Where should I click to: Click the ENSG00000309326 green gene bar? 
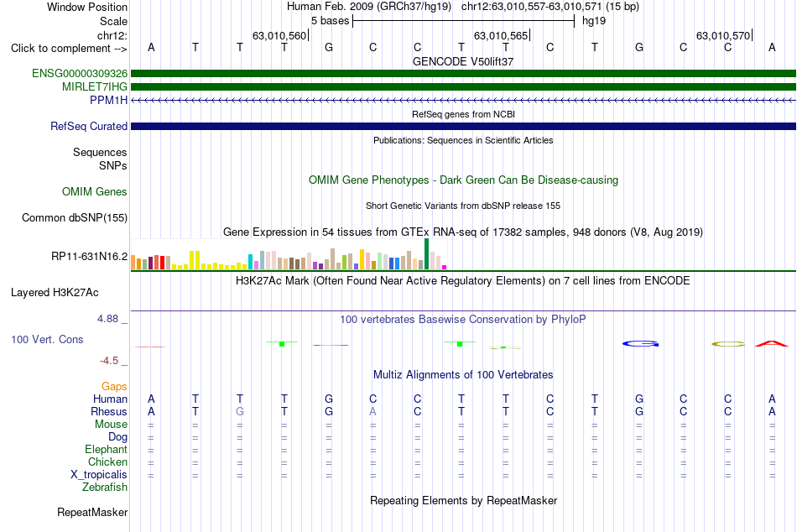point(463,73)
